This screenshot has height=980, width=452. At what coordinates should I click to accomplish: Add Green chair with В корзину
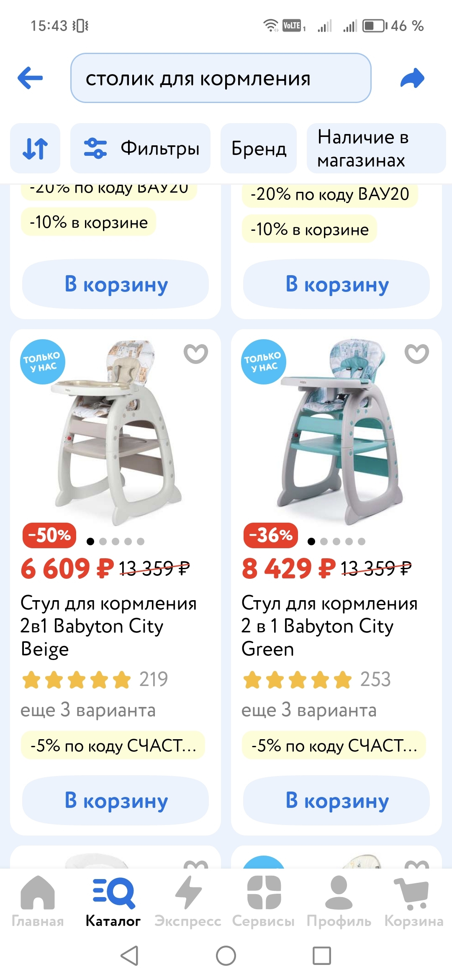coord(336,800)
